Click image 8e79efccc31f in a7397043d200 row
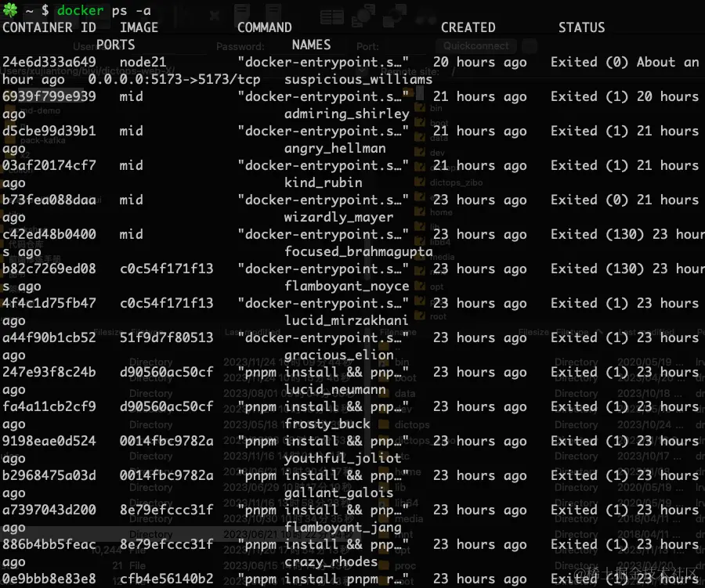This screenshot has width=705, height=588. (166, 510)
